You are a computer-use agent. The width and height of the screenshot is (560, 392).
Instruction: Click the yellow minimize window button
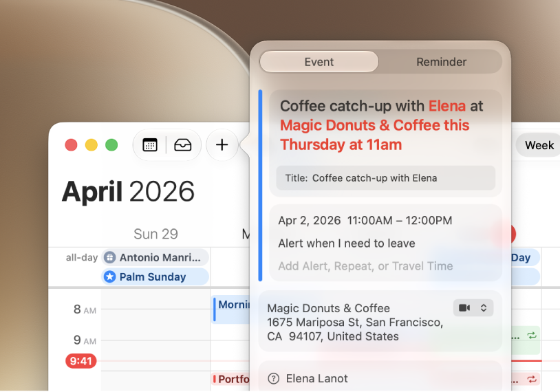coord(91,145)
